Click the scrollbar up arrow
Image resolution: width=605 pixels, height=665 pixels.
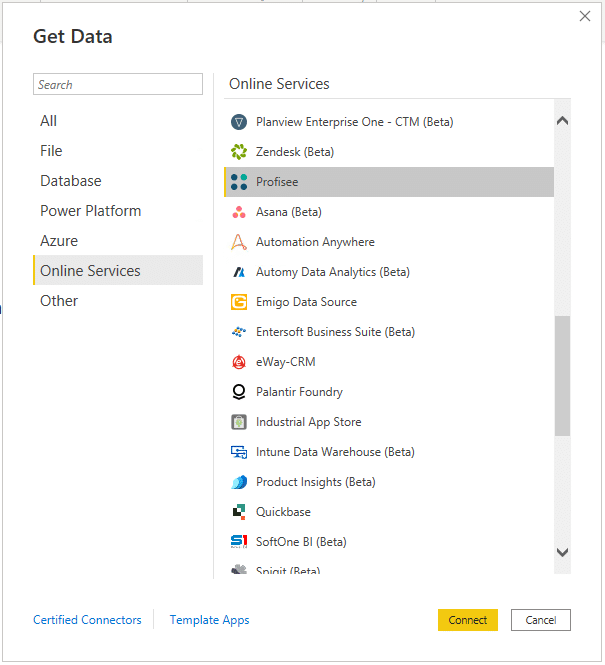tap(562, 121)
